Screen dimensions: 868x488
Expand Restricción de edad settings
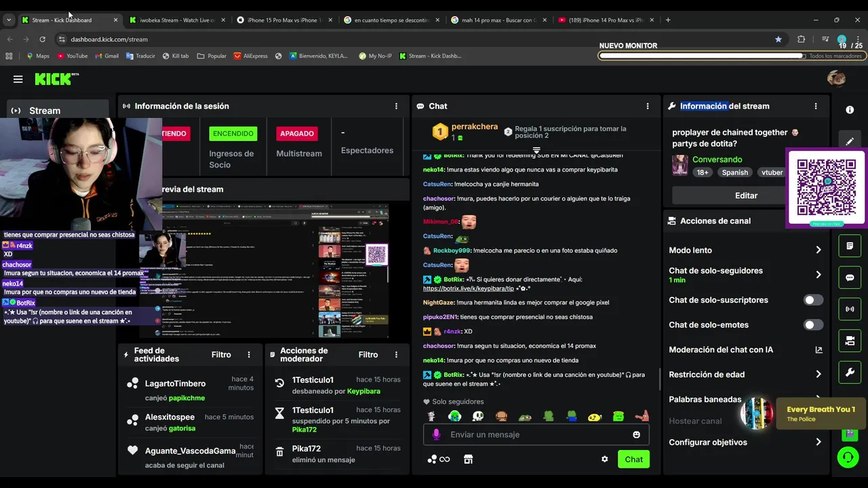point(818,374)
